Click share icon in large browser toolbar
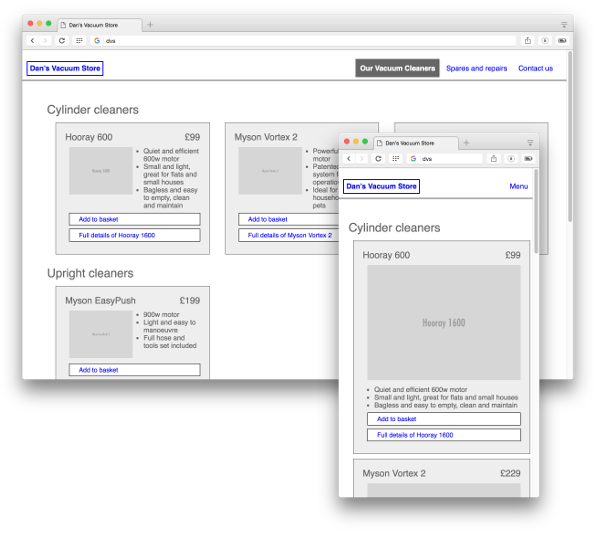The image size is (600, 537). pos(527,41)
